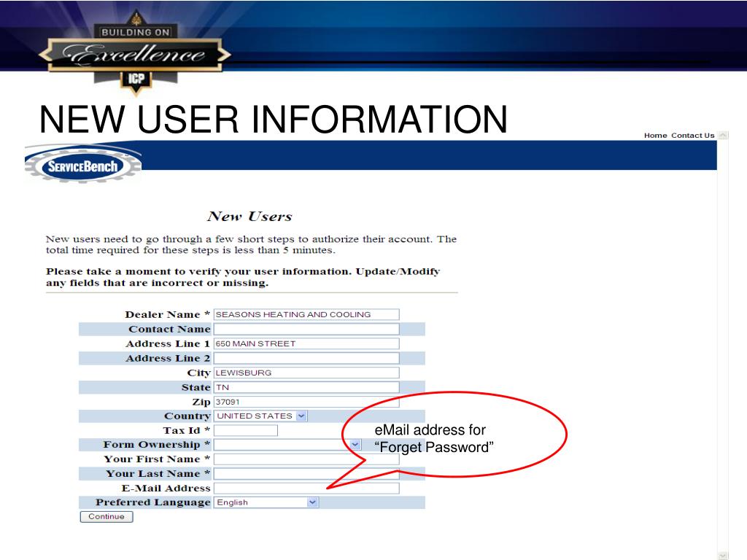
Task: Click the Dealer Name label
Action: [x=167, y=315]
